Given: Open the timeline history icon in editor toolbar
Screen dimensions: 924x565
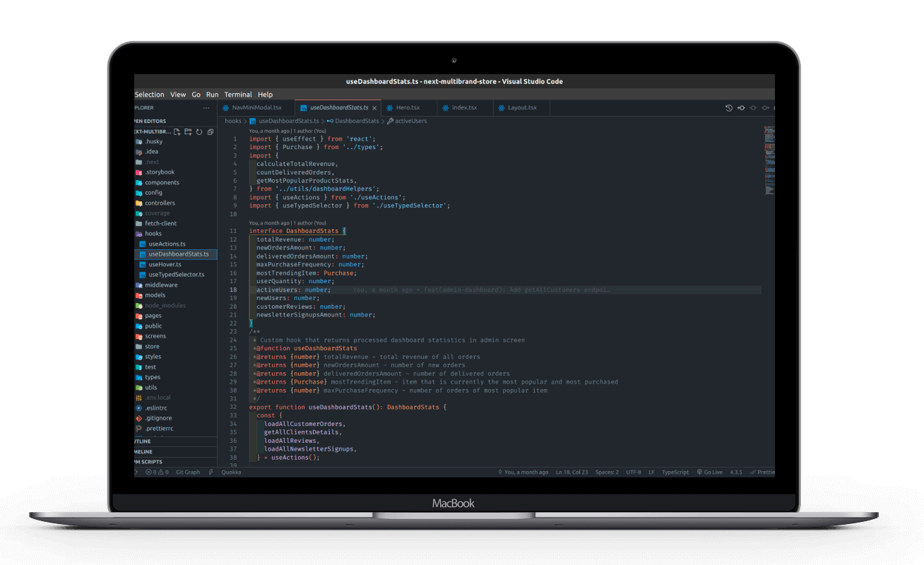Looking at the screenshot, I should pos(730,107).
